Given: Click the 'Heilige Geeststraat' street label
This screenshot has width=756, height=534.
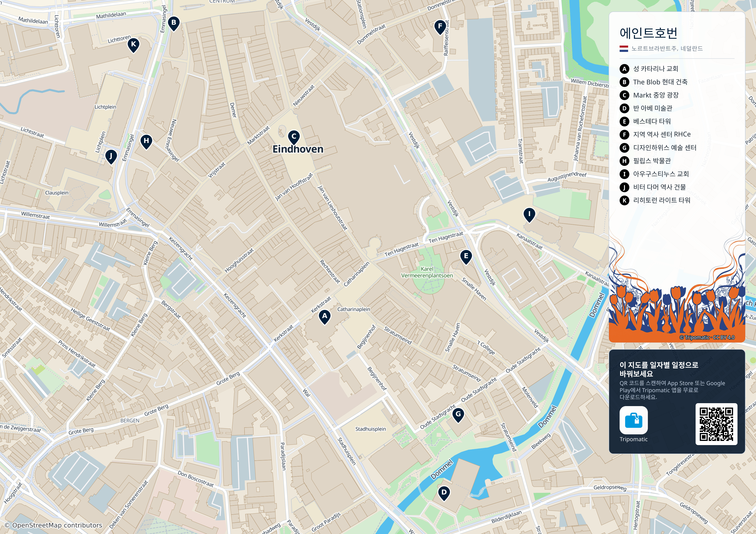Looking at the screenshot, I should (x=90, y=319).
